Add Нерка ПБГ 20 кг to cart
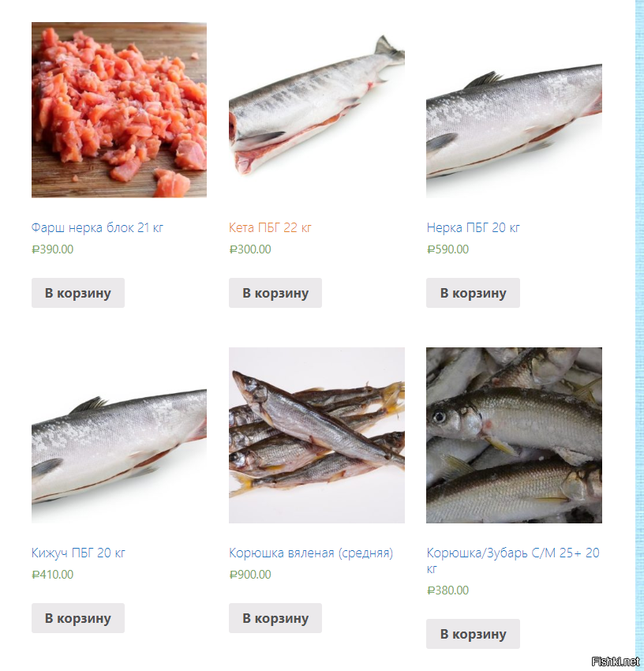The height and width of the screenshot is (671, 644). point(473,293)
